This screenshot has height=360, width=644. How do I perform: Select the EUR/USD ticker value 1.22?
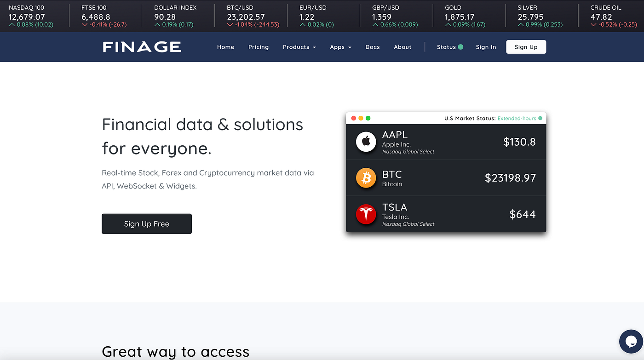(307, 17)
